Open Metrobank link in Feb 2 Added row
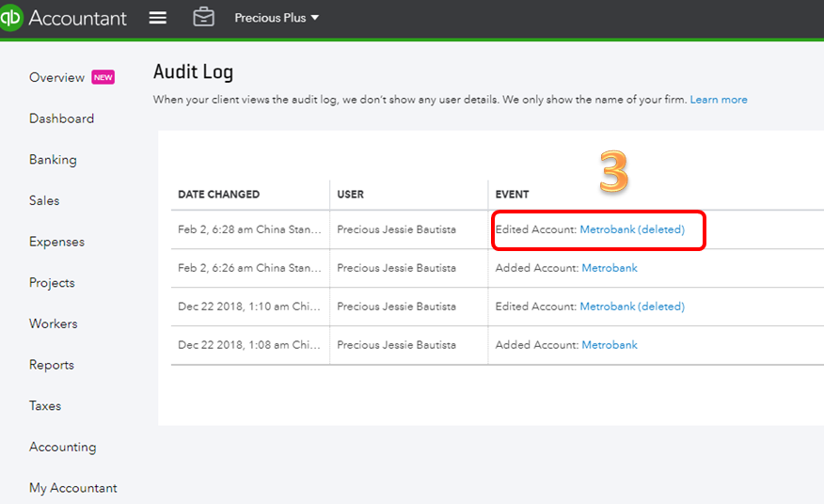 [x=610, y=268]
